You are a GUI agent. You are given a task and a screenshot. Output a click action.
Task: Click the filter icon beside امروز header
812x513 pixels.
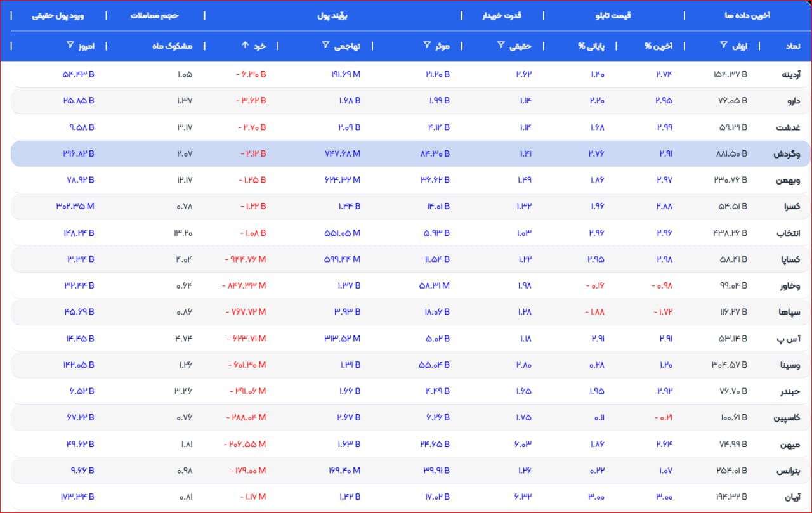(70, 46)
